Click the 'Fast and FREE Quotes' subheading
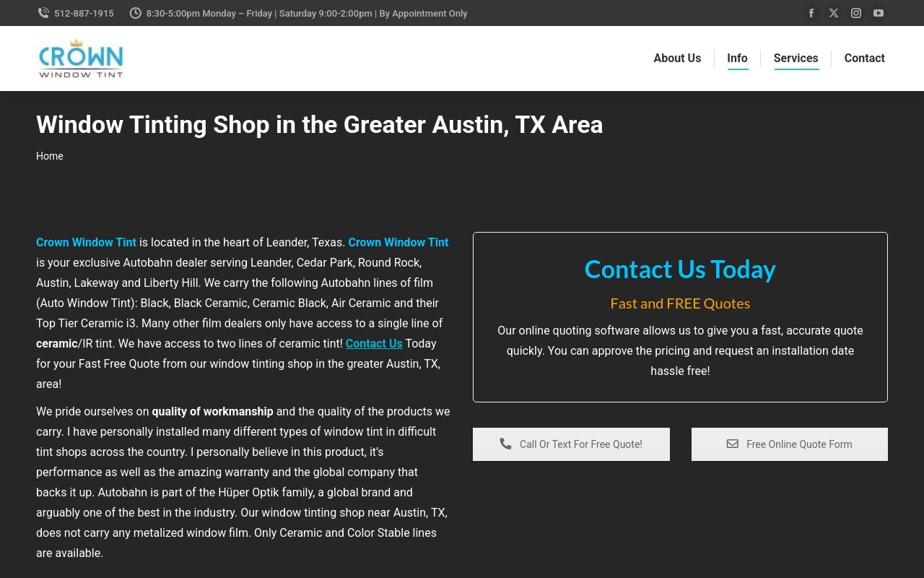 680,303
